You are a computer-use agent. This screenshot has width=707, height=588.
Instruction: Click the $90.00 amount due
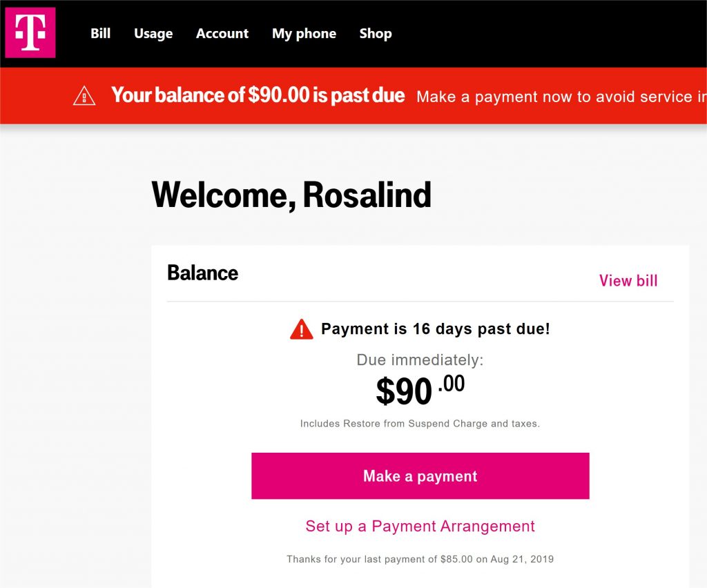(420, 391)
